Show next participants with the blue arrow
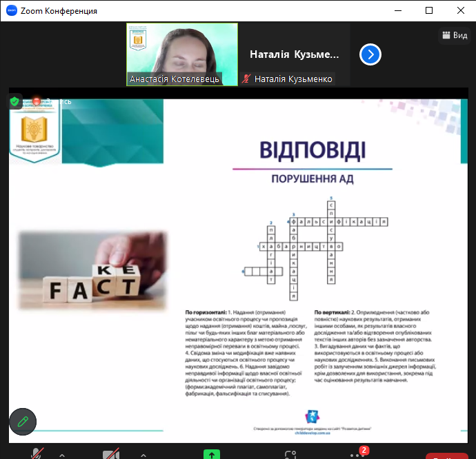 tap(370, 54)
